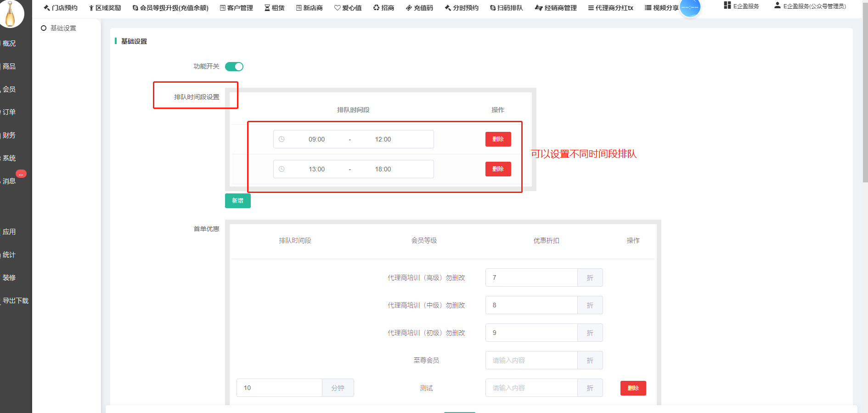
Task: Select the 基础设置 radio item in sidebar
Action: [x=44, y=28]
